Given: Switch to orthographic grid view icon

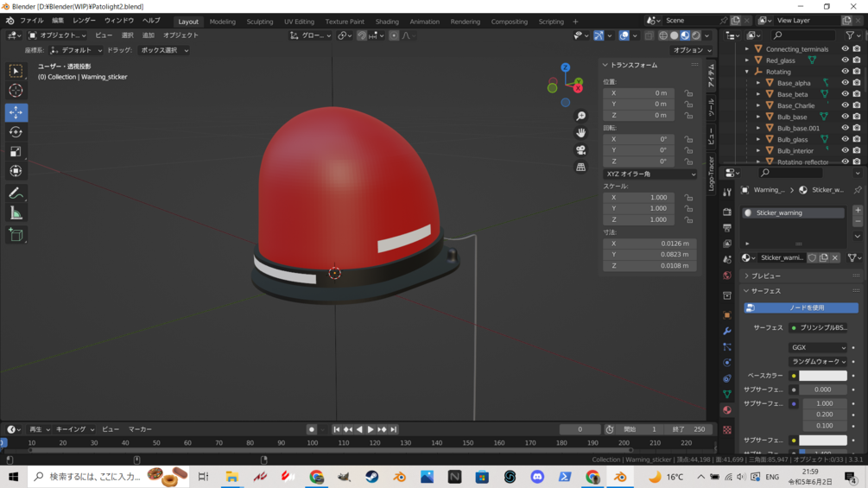Looking at the screenshot, I should click(580, 167).
